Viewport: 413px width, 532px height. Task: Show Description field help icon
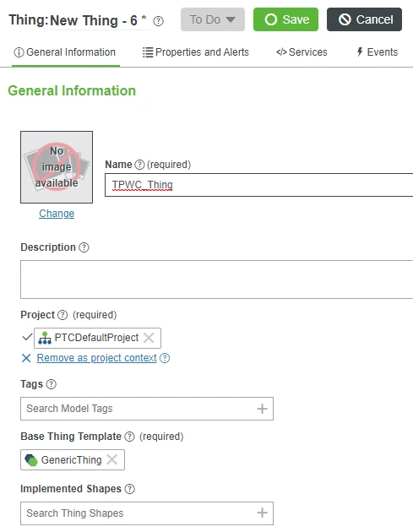tap(84, 247)
